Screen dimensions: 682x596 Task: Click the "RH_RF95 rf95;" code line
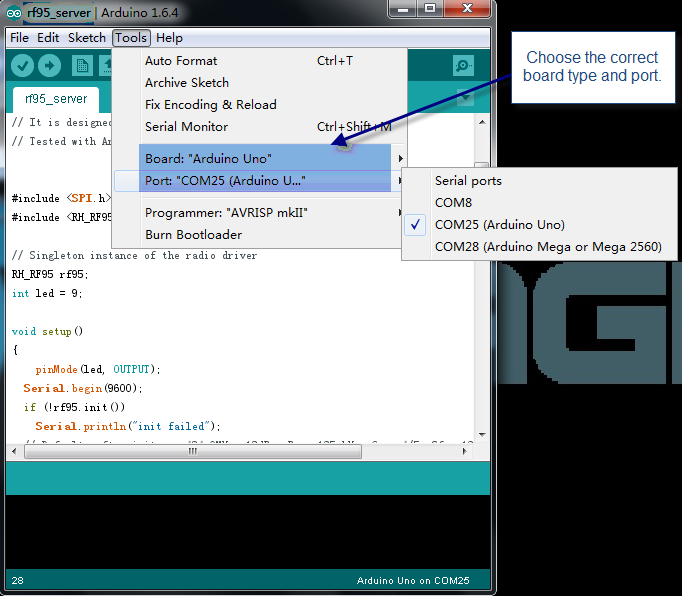click(x=50, y=275)
